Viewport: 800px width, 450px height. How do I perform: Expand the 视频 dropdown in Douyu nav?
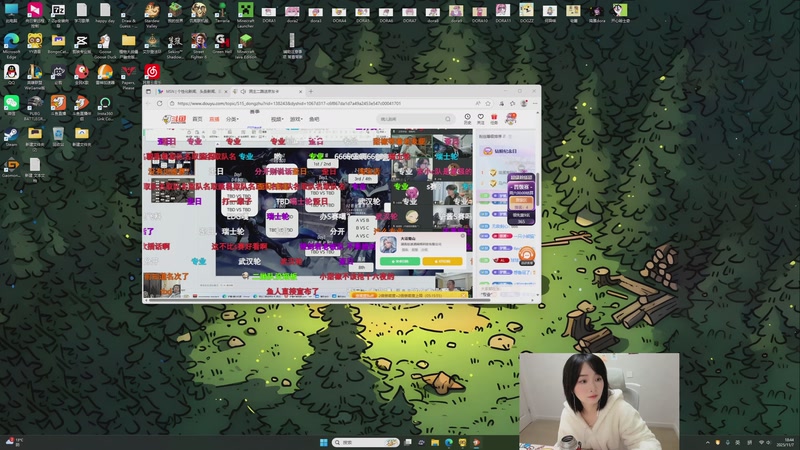click(277, 119)
